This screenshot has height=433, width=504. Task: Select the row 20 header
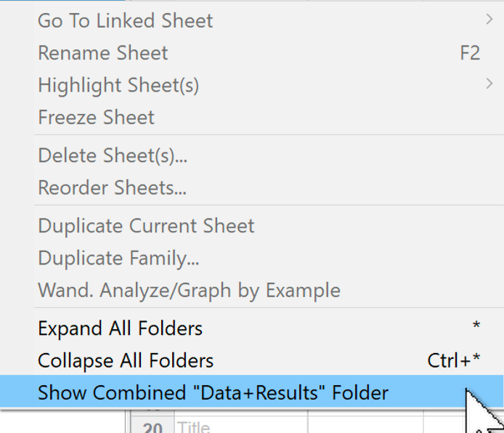[151, 426]
